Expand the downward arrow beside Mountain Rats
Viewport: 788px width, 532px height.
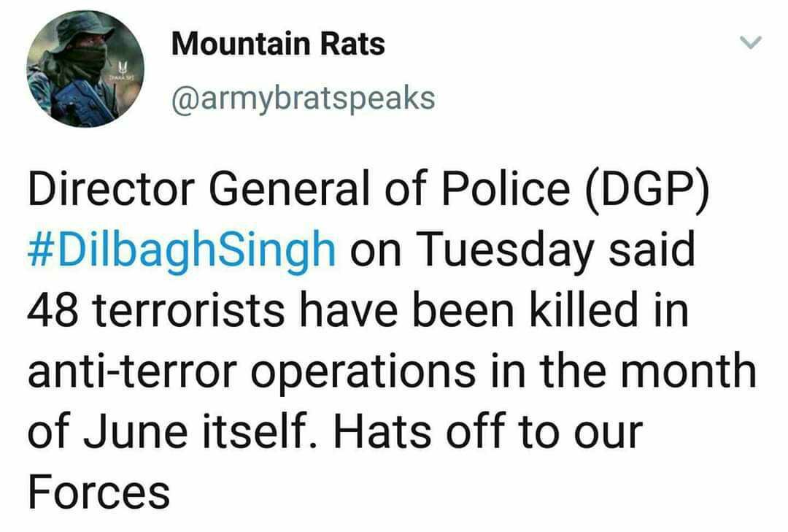coord(751,42)
